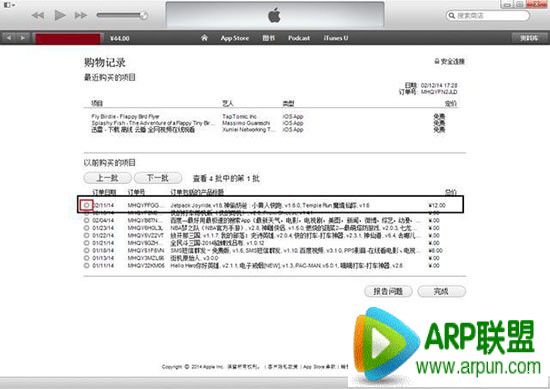Open the 图书 (Books) tab
The width and height of the screenshot is (550, 389).
[269, 38]
